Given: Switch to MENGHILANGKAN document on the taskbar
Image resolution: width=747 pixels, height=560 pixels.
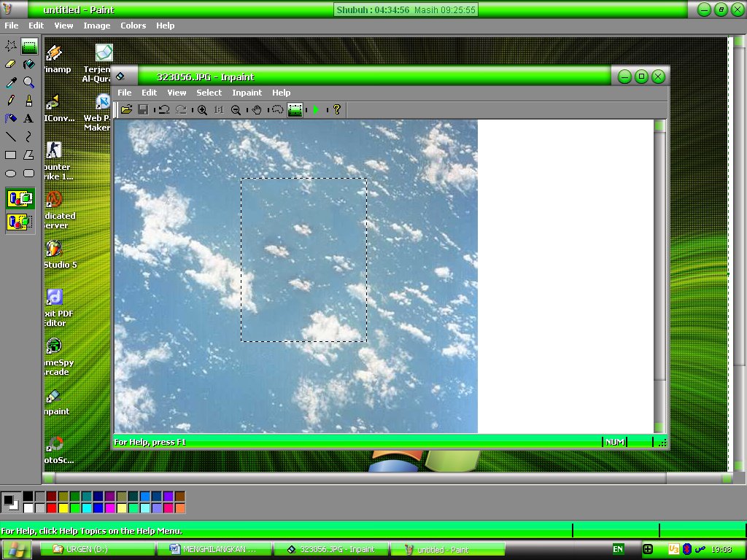Looking at the screenshot, I should [214, 550].
